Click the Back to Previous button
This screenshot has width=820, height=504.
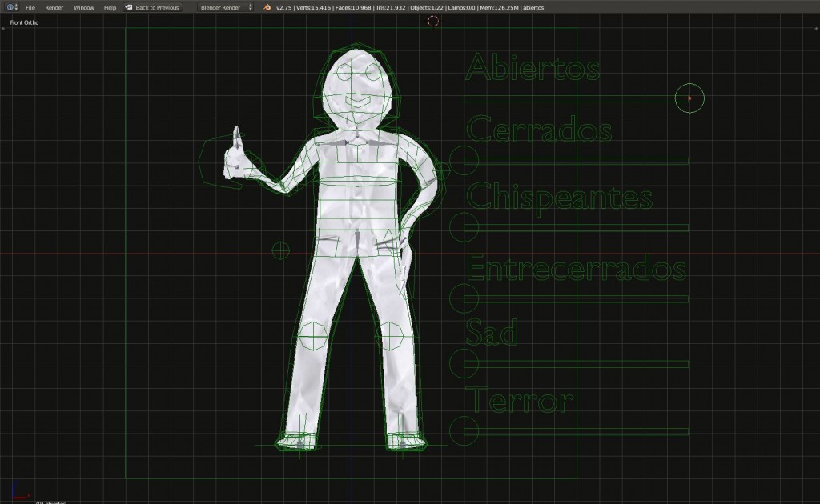(x=152, y=7)
